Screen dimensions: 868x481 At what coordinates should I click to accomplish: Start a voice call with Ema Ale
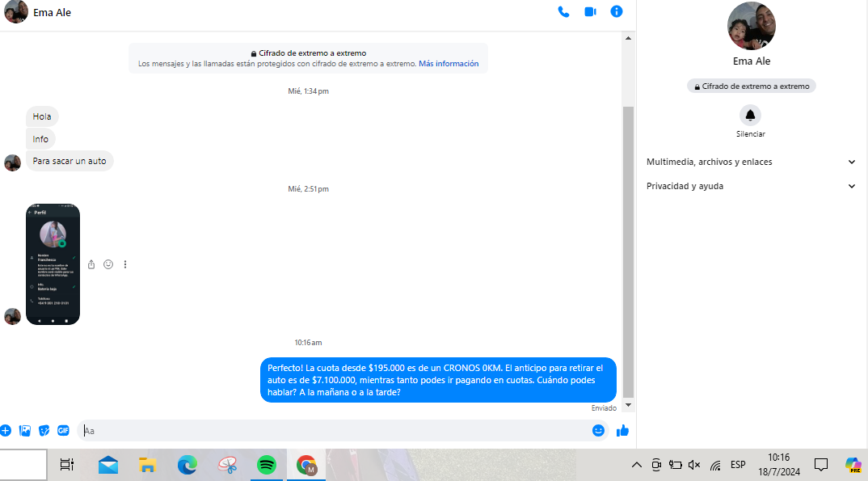click(x=563, y=12)
